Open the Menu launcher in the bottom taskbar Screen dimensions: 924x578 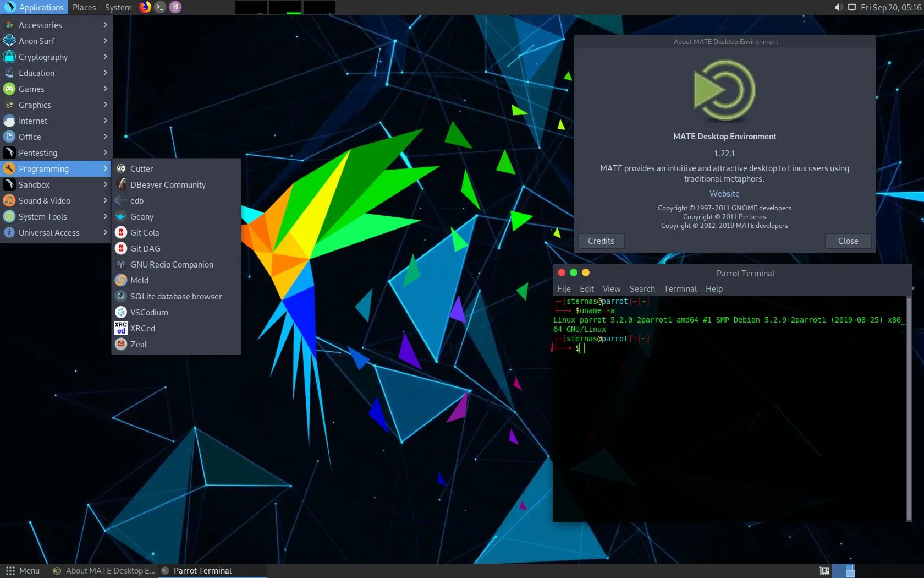tap(23, 571)
